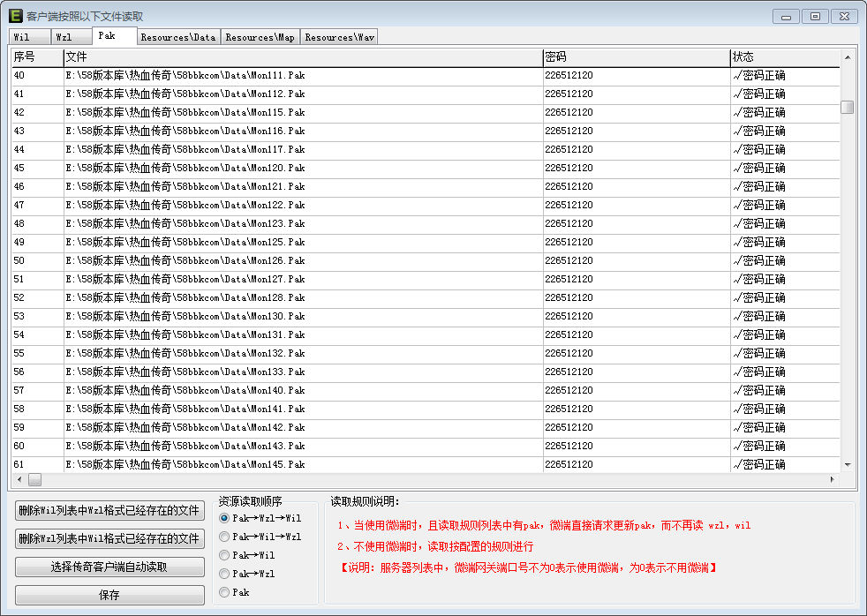Select the Mon122.Pak file row

(x=426, y=205)
